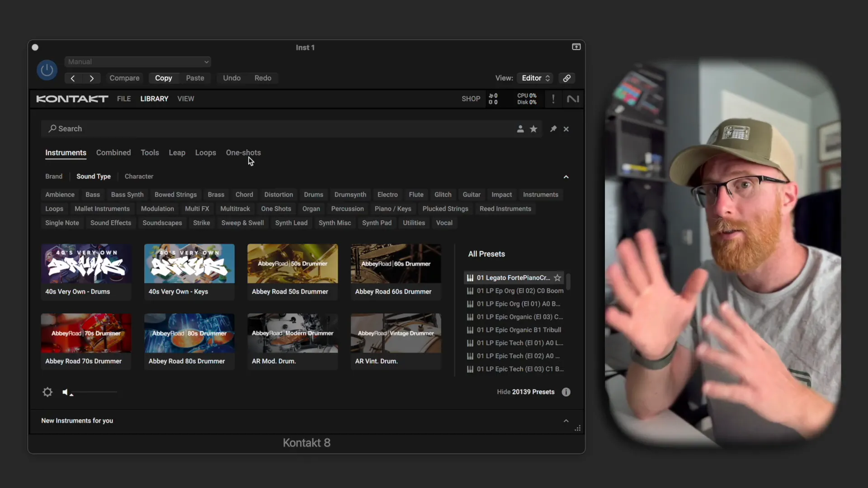Viewport: 868px width, 488px height.
Task: Click the Native Instruments logo icon
Action: click(x=573, y=99)
